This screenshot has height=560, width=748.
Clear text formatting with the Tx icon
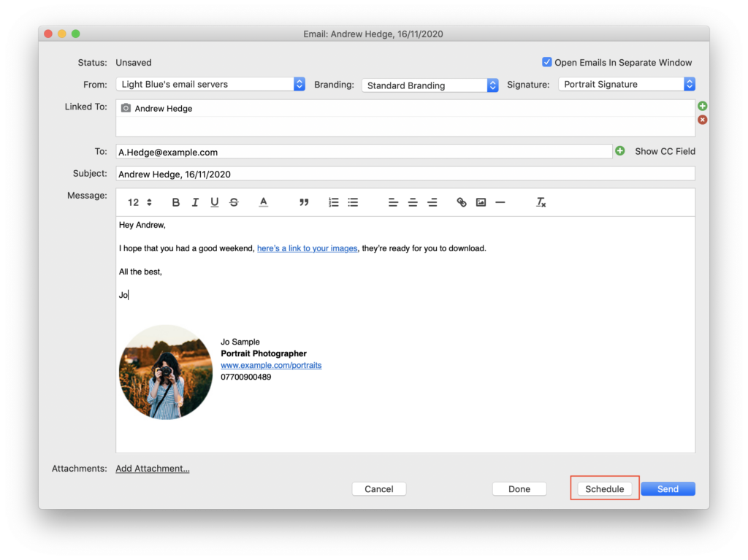click(541, 202)
